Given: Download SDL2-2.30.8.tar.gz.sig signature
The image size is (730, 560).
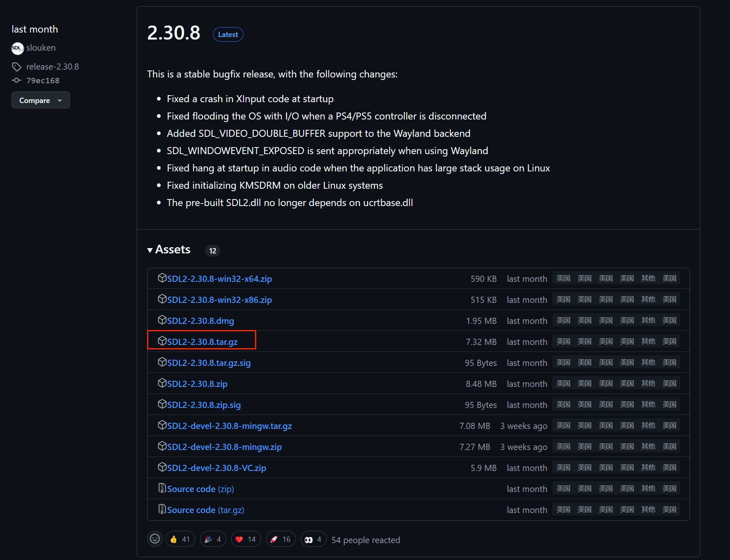Looking at the screenshot, I should (x=209, y=363).
